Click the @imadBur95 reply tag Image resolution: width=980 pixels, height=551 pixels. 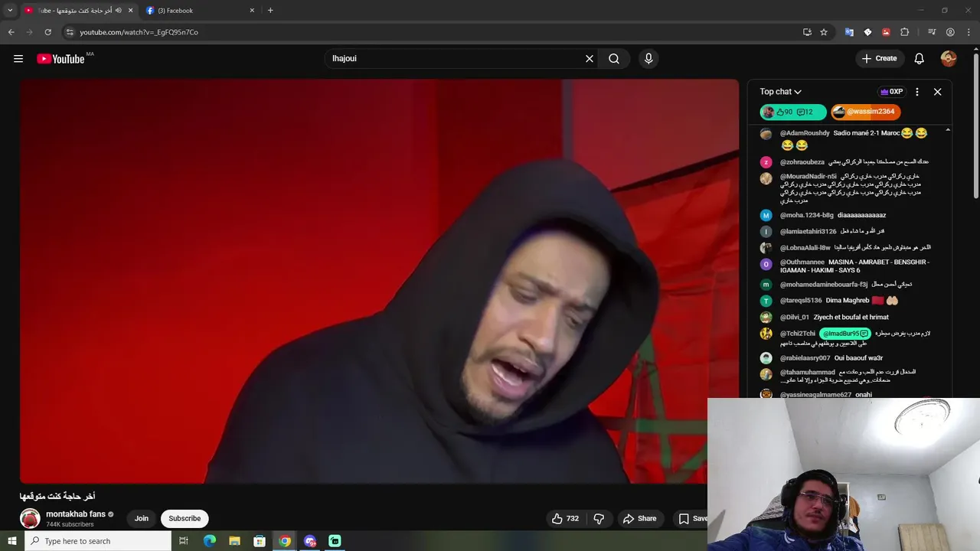click(845, 334)
